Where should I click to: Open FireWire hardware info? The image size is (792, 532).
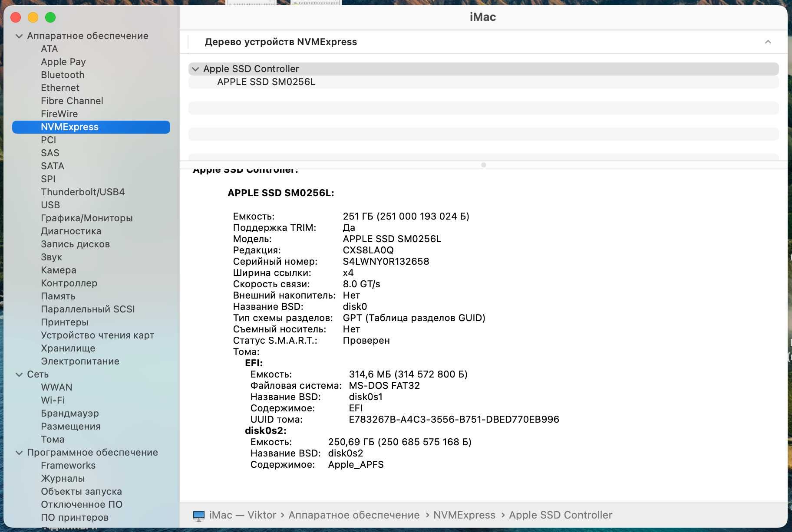(x=59, y=114)
